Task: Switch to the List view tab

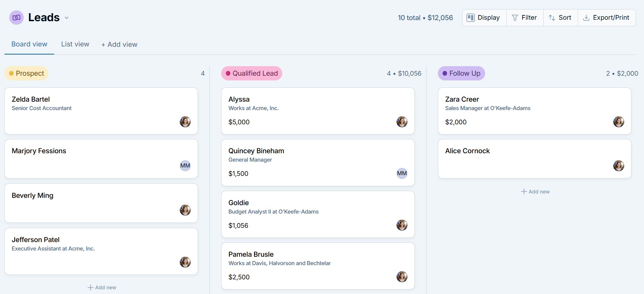Action: pos(75,44)
